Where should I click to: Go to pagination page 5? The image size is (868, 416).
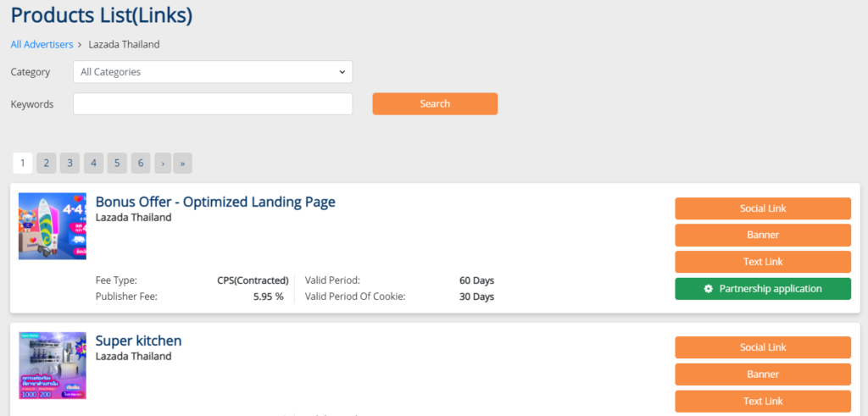click(x=117, y=164)
